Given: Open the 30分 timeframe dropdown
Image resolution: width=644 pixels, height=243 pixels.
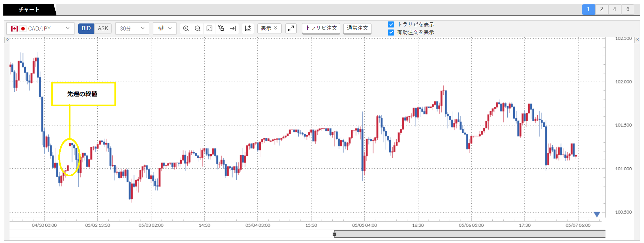Looking at the screenshot, I should pos(132,28).
